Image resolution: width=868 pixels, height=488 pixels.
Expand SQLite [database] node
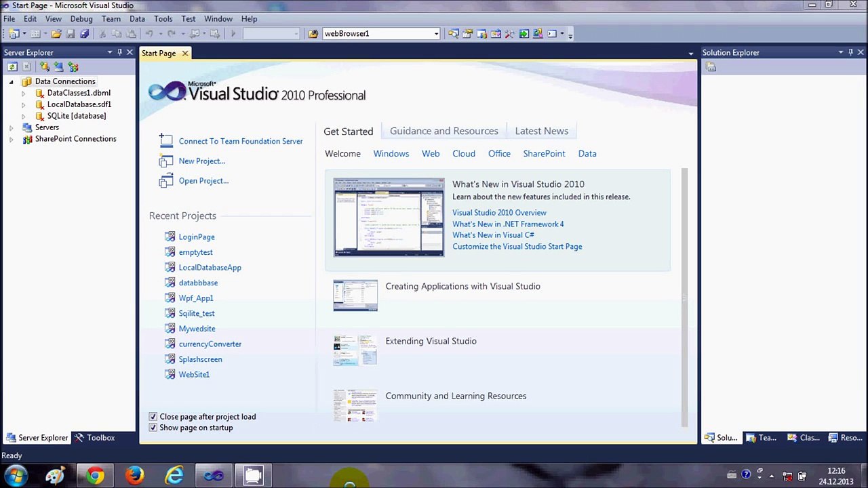(23, 116)
